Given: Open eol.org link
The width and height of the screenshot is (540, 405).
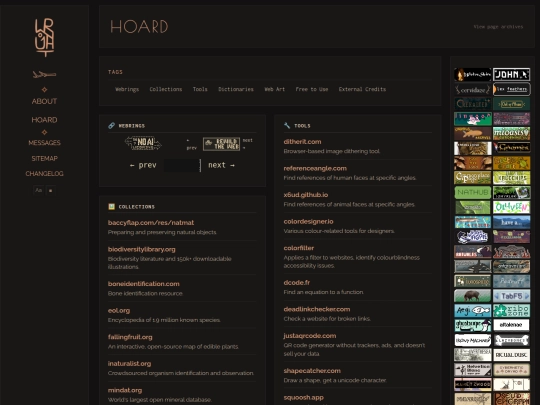Looking at the screenshot, I should [x=119, y=310].
